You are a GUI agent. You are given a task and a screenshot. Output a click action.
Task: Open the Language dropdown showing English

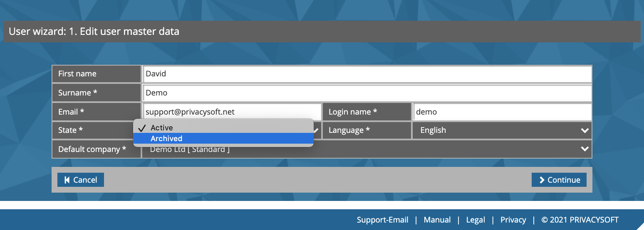click(502, 130)
